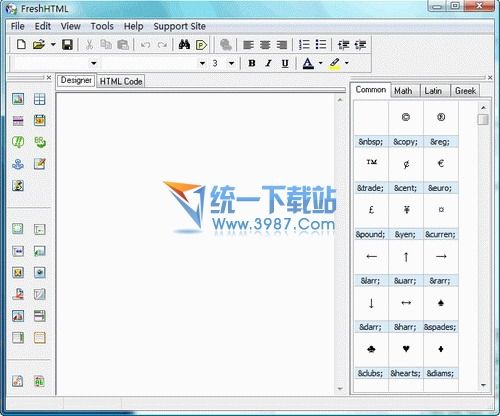The image size is (500, 416).
Task: Expand the font color dropdown arrow
Action: point(320,63)
